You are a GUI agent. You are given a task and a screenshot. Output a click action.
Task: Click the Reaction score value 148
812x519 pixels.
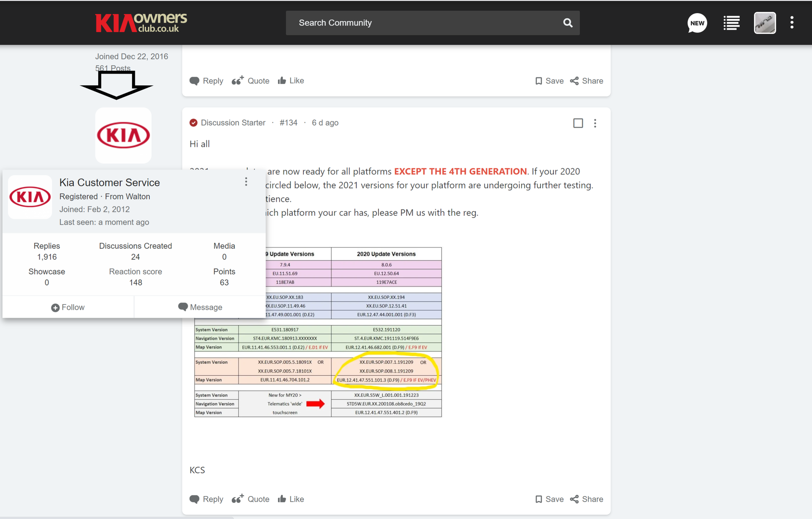click(x=135, y=283)
